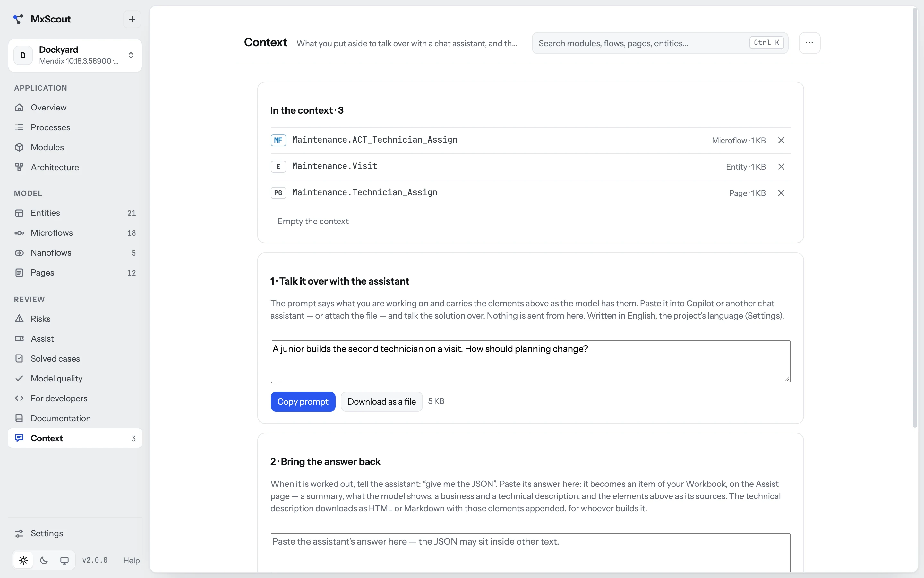This screenshot has height=578, width=924.
Task: Click the Entities count 21
Action: (131, 213)
